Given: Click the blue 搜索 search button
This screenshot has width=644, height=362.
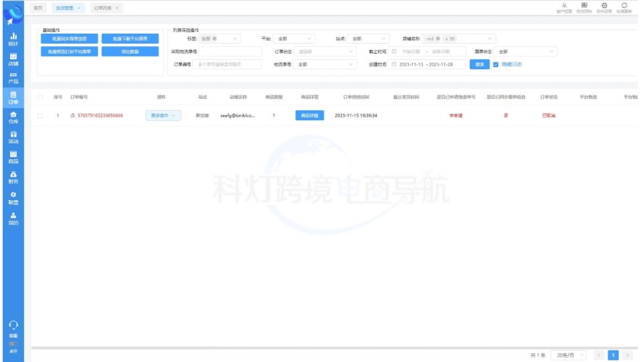Looking at the screenshot, I should tap(479, 64).
